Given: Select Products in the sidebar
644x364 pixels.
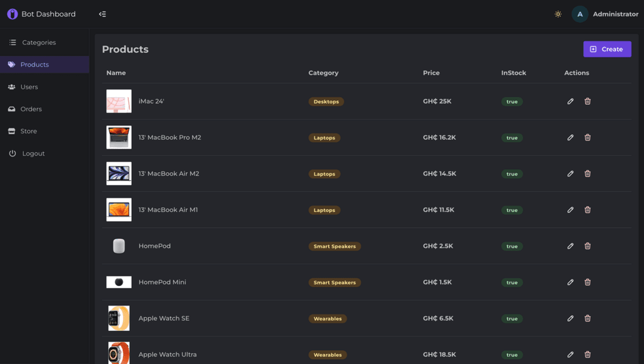Looking at the screenshot, I should click(x=44, y=64).
